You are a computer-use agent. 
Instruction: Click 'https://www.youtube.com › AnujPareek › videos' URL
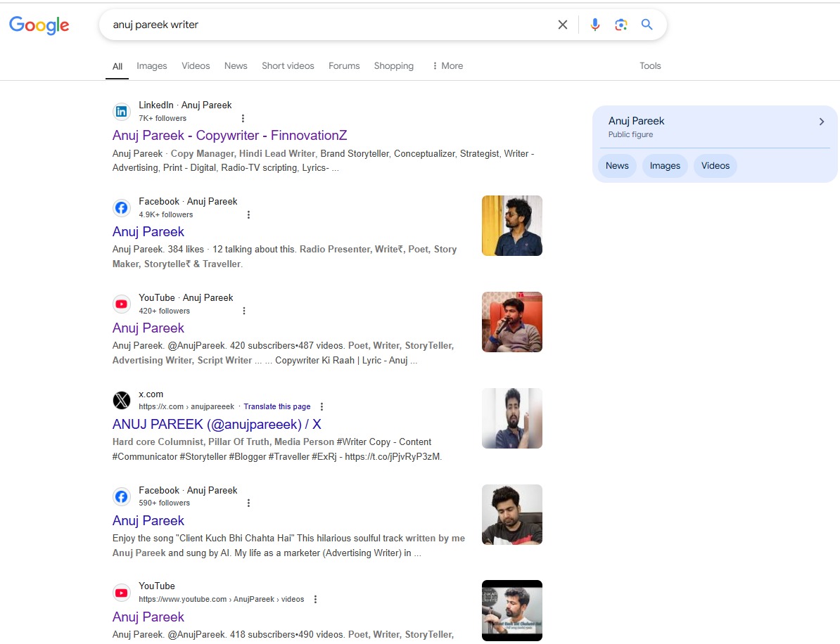coord(221,599)
